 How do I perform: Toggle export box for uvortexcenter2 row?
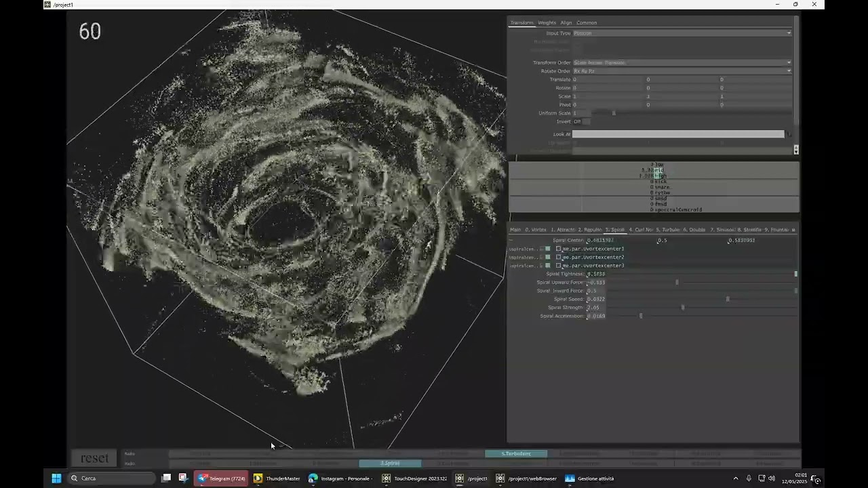(x=559, y=258)
